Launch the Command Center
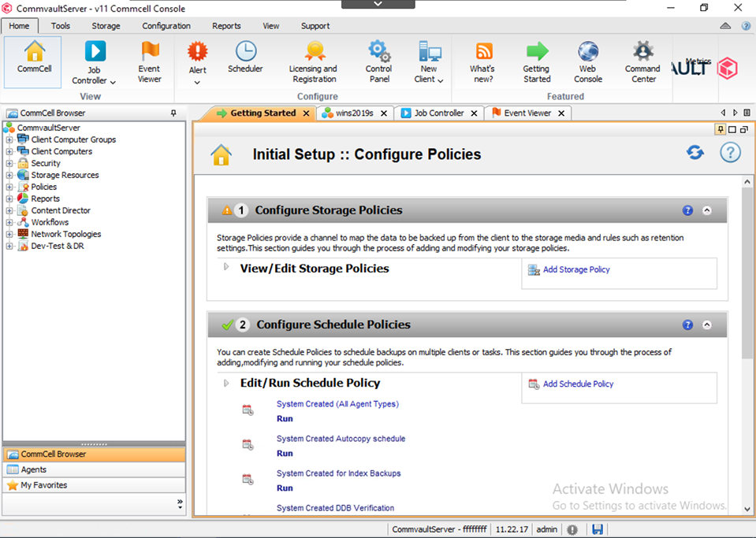756x538 pixels. (643, 61)
